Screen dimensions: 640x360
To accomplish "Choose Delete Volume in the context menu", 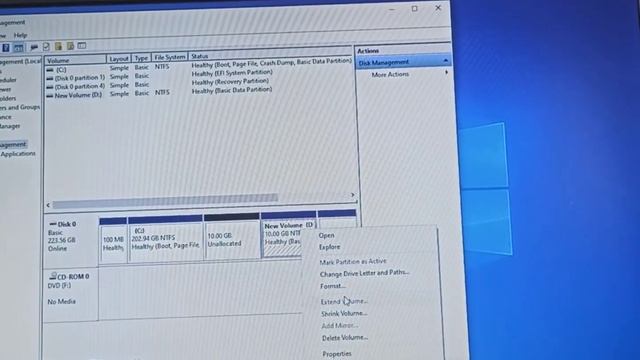I will (344, 338).
